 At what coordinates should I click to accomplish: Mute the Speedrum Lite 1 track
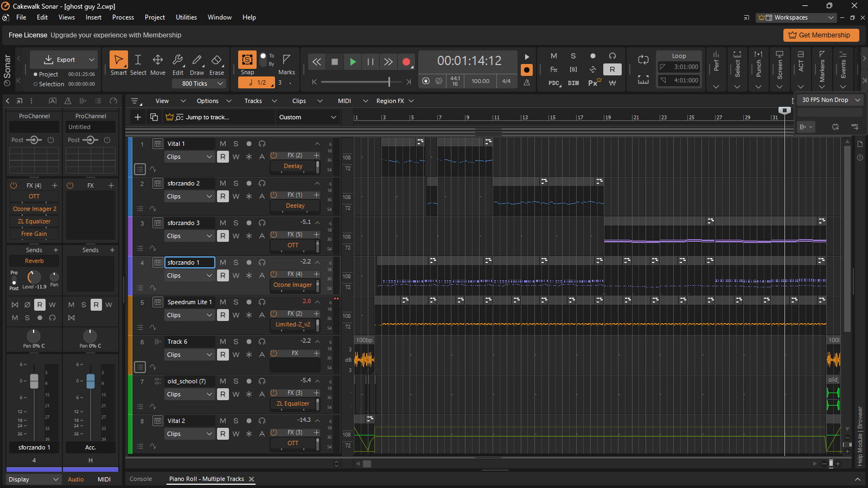223,302
